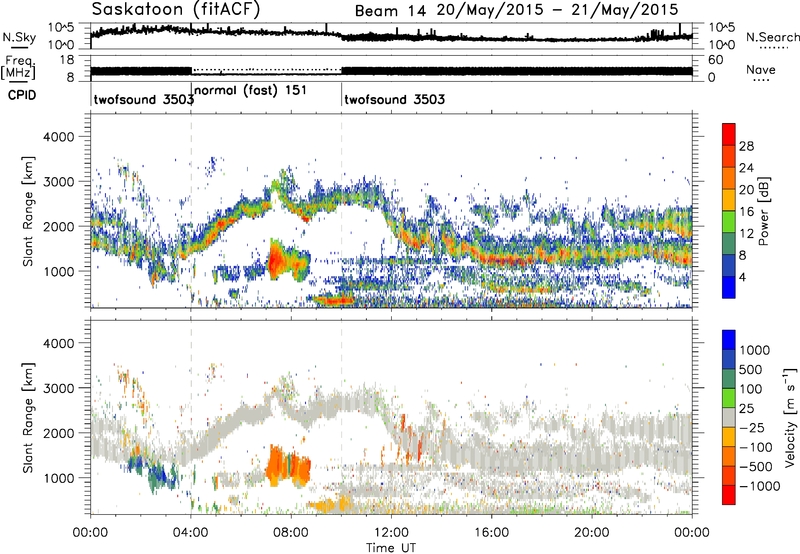The image size is (800, 554).
Task: Click the '10^5' label on left noise axis
Action: click(61, 28)
